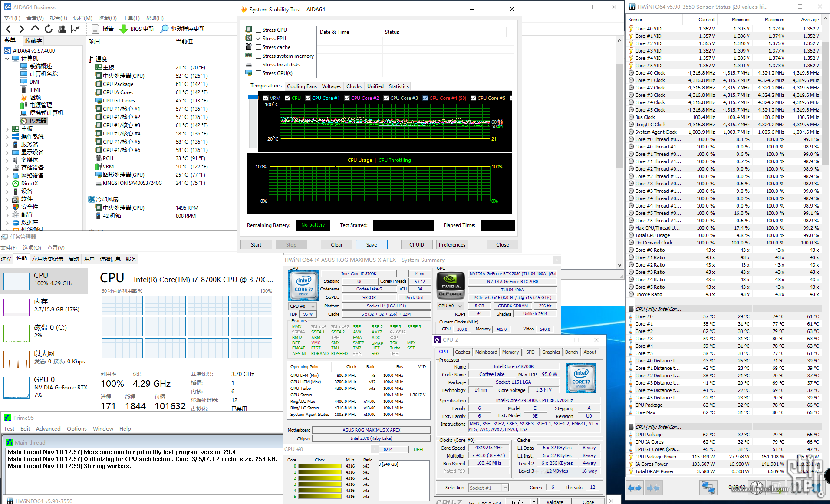Open Socket #1 selection dropdown in CPU-Z
This screenshot has height=504, width=830.
(x=488, y=488)
